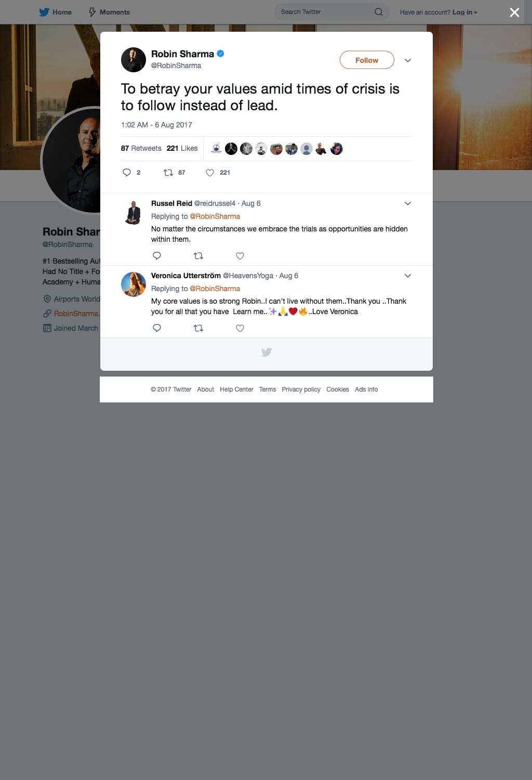This screenshot has width=532, height=780.
Task: Like Russel Reid's reply
Action: (x=240, y=255)
